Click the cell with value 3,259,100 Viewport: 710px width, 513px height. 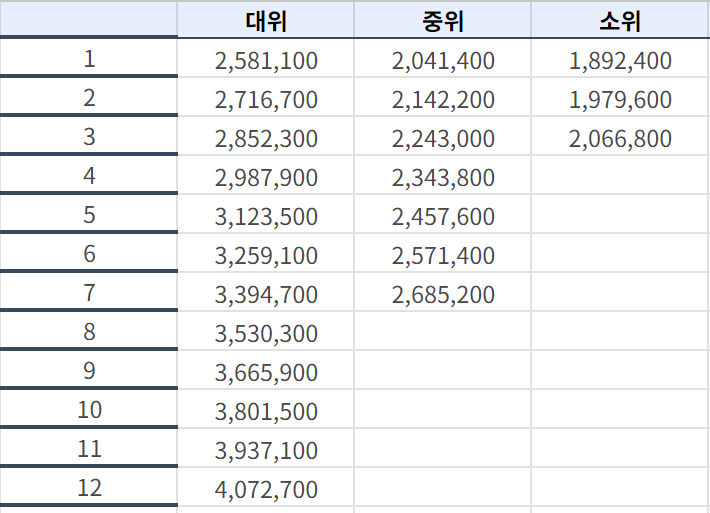[266, 253]
